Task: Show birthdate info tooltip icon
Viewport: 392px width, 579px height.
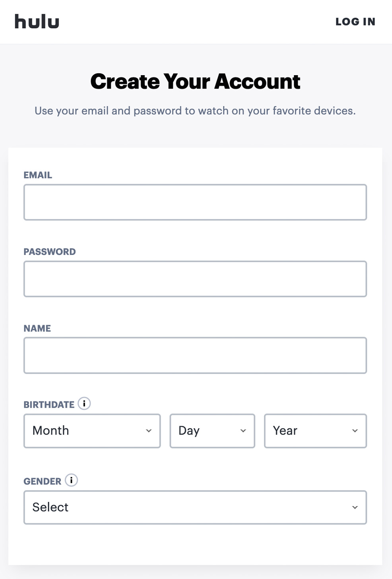Action: point(84,403)
